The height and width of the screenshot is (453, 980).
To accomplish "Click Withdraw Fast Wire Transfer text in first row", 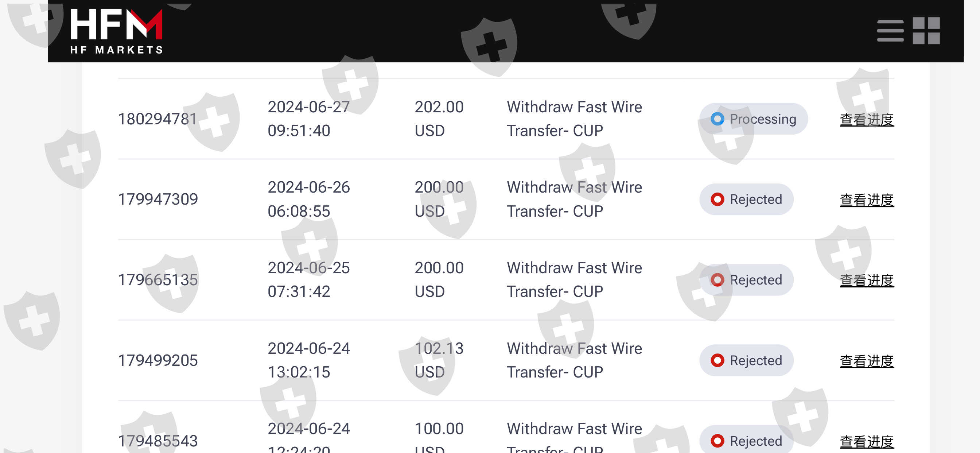I will [x=574, y=119].
